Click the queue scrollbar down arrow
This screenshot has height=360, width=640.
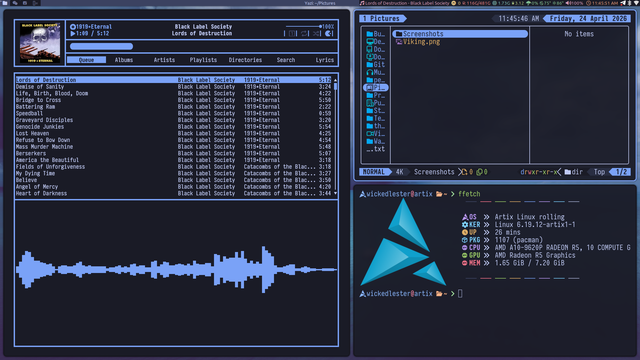(336, 193)
